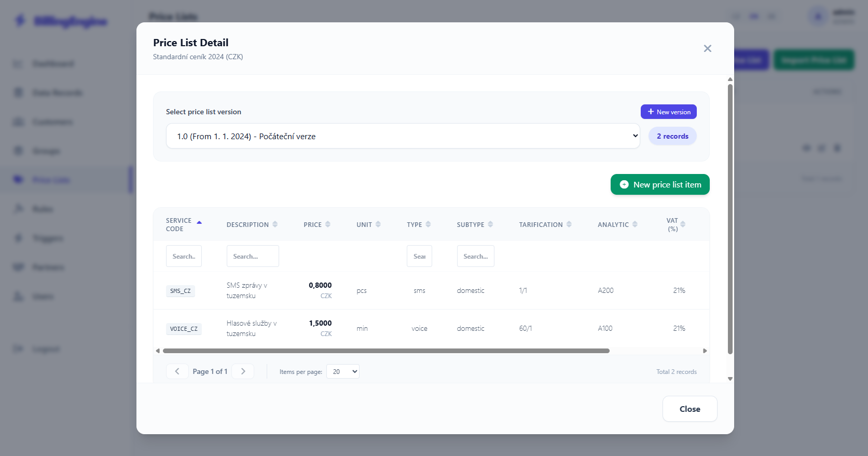Close the Price List Detail dialog with X
The image size is (868, 456).
tap(707, 48)
